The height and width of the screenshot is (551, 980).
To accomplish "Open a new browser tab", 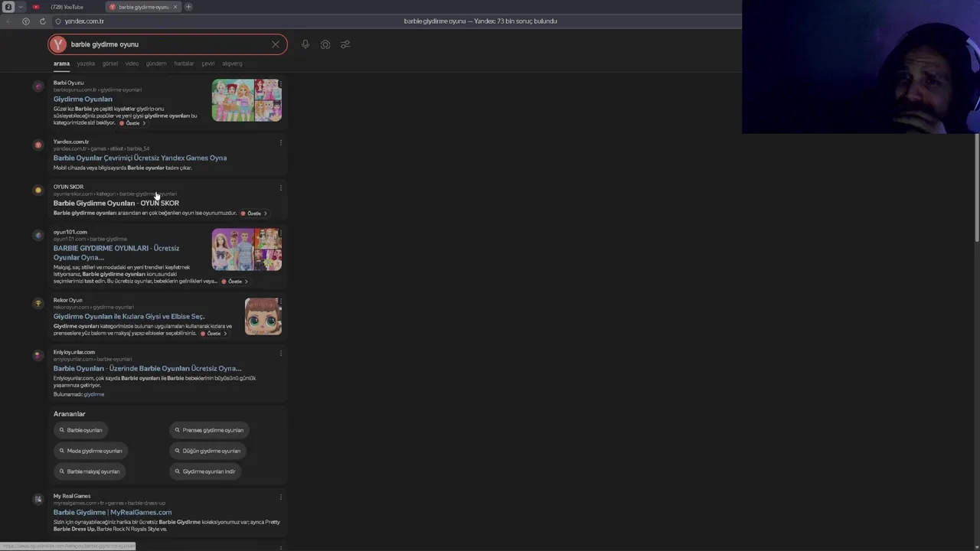I will [x=189, y=7].
